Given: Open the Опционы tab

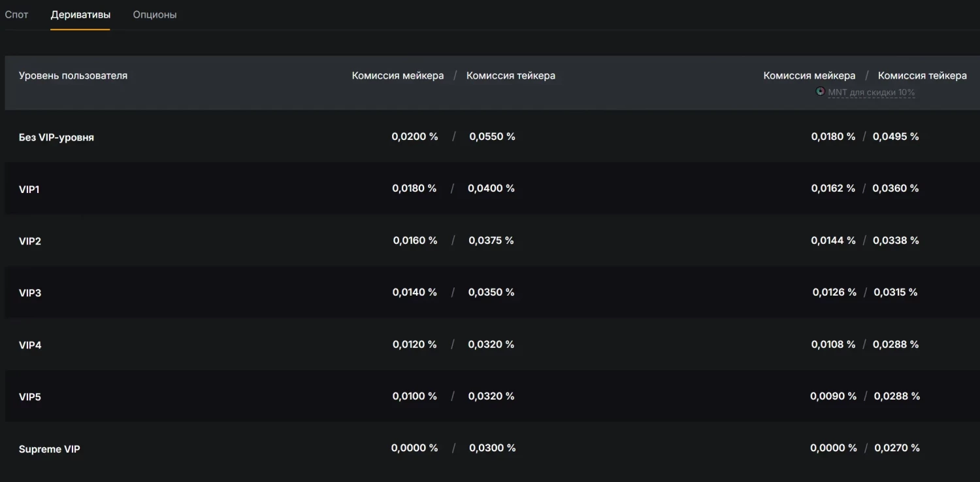Looking at the screenshot, I should (155, 14).
